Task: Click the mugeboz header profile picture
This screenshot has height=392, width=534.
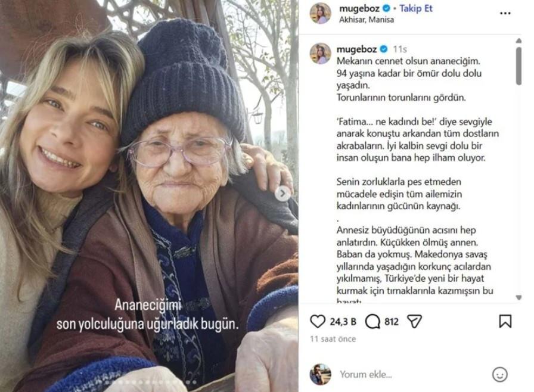Action: pos(321,13)
